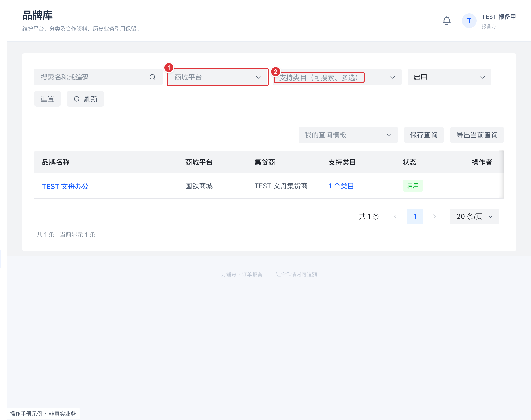
Task: Open the 启用 status dropdown
Action: pos(449,77)
